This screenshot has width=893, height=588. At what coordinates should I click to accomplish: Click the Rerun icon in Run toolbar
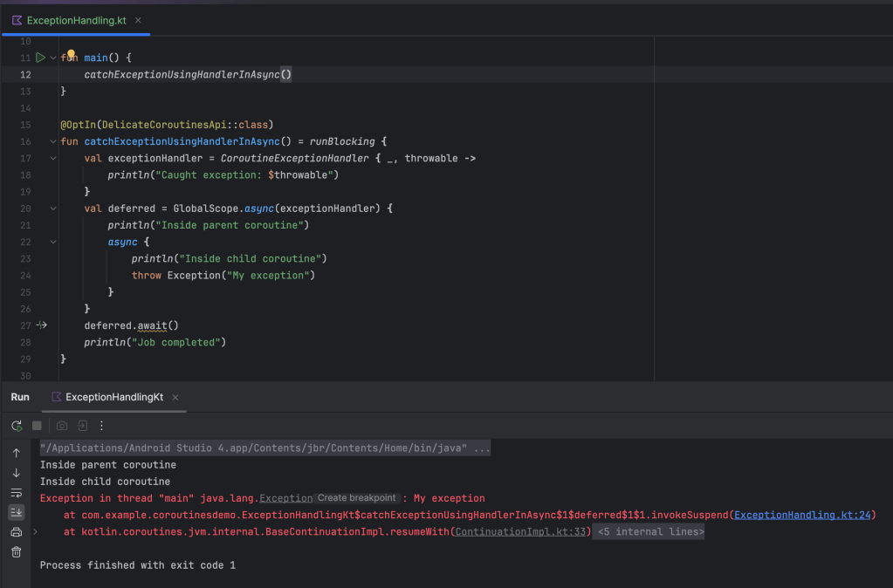[x=17, y=426]
